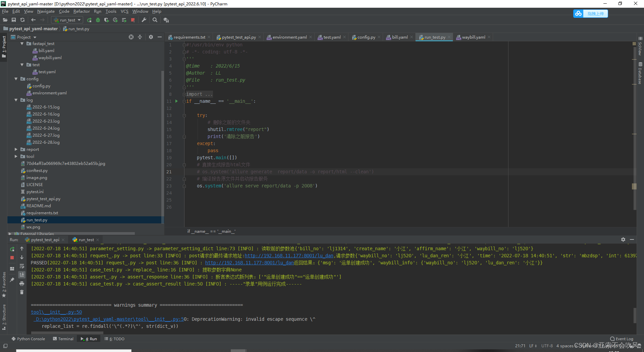Open the Event Log

click(622, 339)
